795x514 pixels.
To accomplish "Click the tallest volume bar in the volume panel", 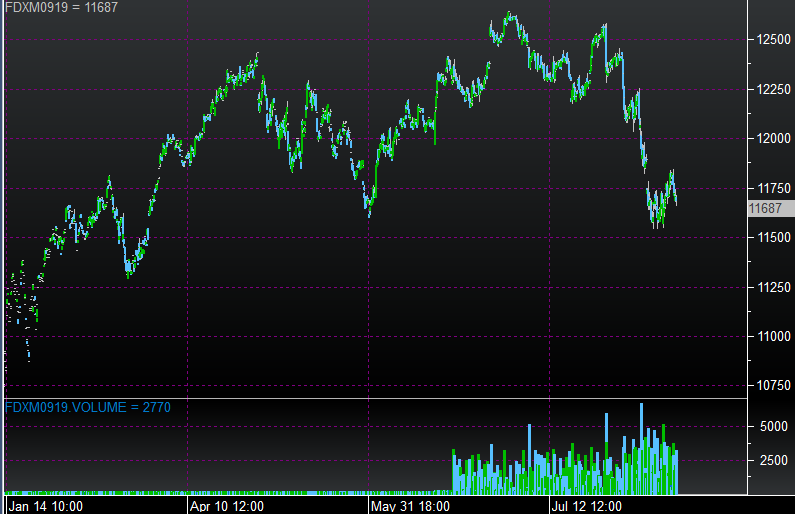I will (641, 448).
